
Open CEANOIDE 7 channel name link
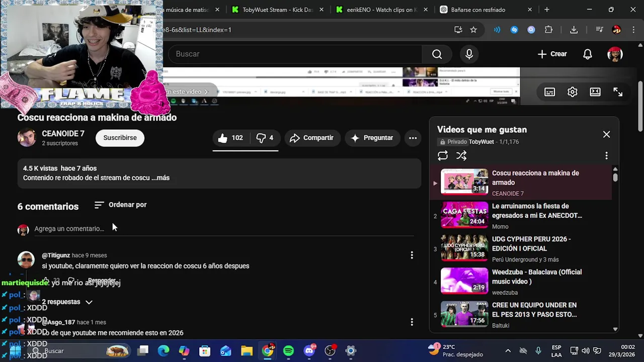[63, 134]
